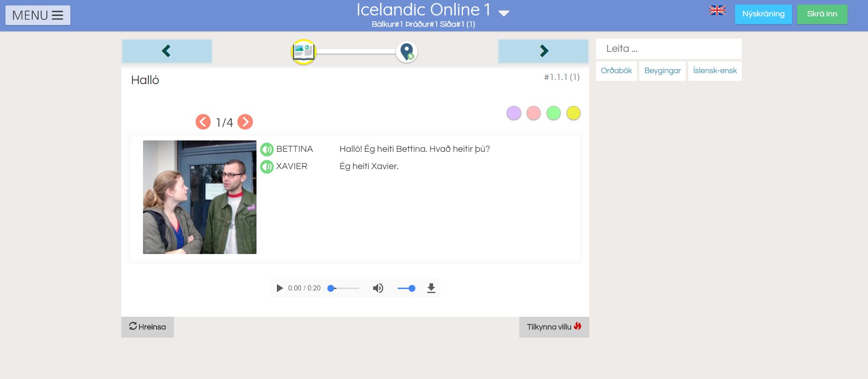Viewport: 868px width, 379px height.
Task: Download the audio file
Action: tap(431, 288)
